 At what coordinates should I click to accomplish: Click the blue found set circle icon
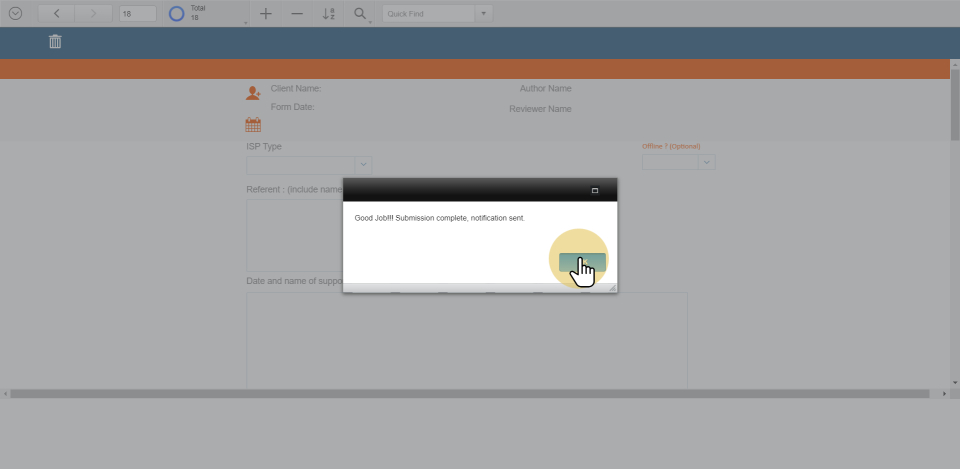click(x=177, y=13)
